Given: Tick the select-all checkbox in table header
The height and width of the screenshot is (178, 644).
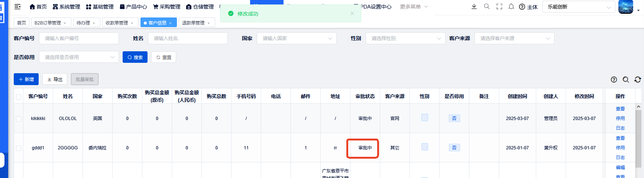Looking at the screenshot, I should pyautogui.click(x=19, y=97).
